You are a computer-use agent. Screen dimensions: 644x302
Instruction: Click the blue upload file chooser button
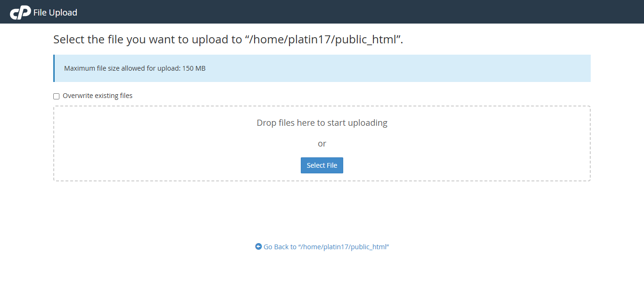point(322,165)
